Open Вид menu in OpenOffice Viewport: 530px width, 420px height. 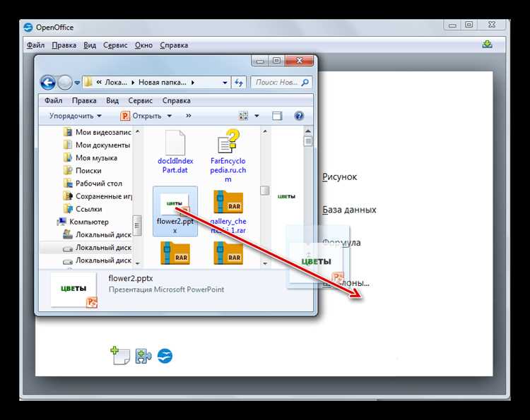pos(90,45)
